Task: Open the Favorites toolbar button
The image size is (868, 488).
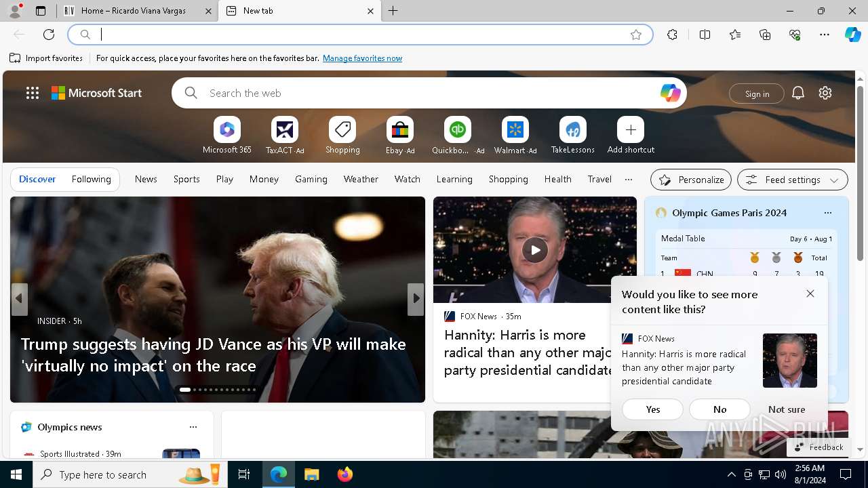Action: tap(735, 35)
